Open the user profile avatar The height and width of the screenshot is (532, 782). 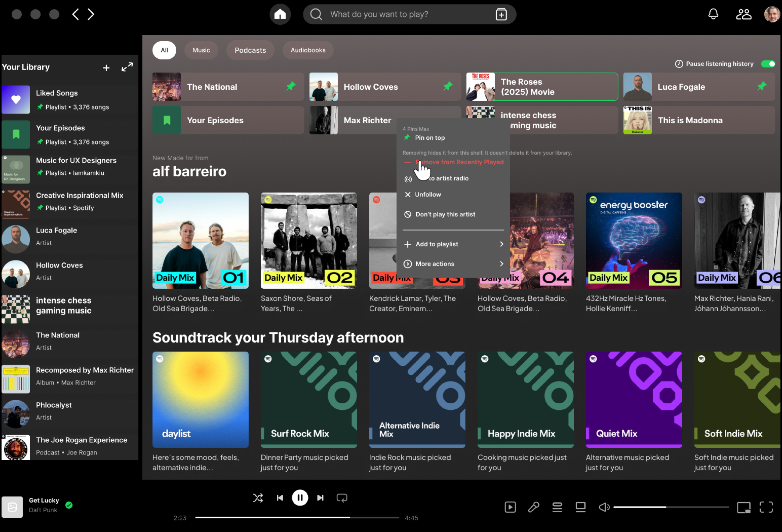772,14
